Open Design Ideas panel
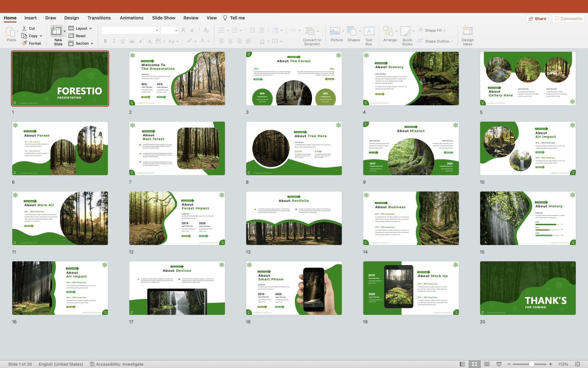 coord(468,31)
